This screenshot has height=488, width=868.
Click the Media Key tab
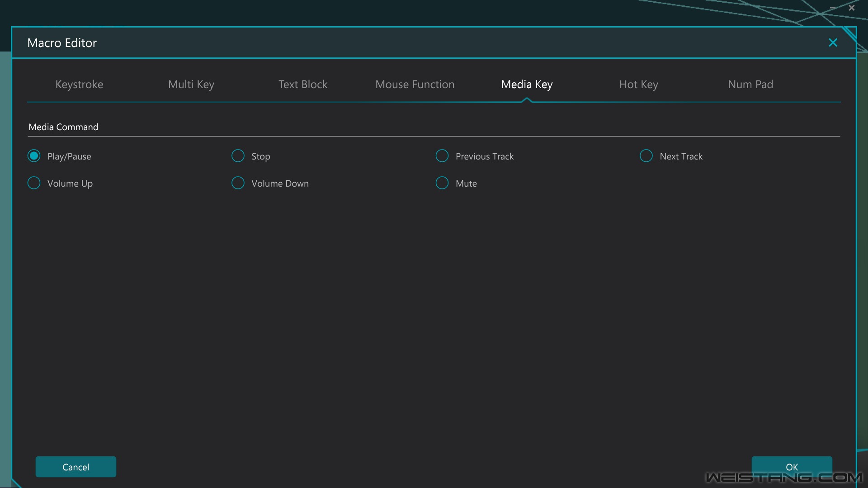click(x=527, y=84)
